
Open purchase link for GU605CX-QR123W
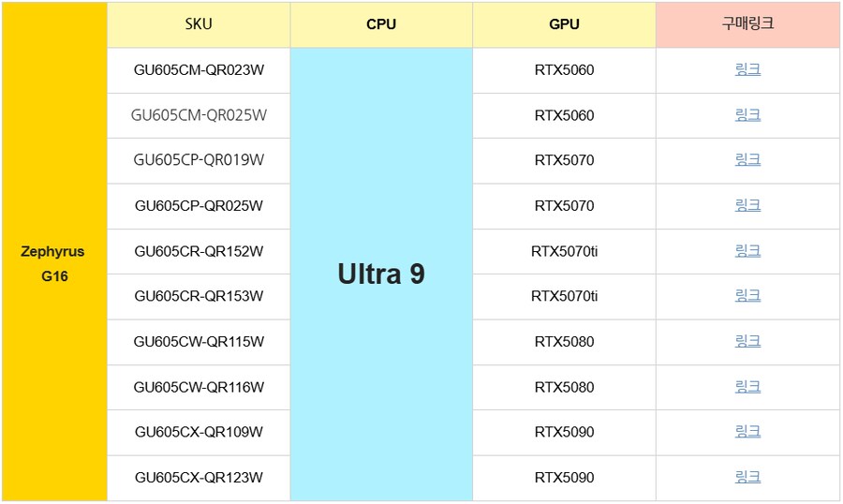(747, 477)
